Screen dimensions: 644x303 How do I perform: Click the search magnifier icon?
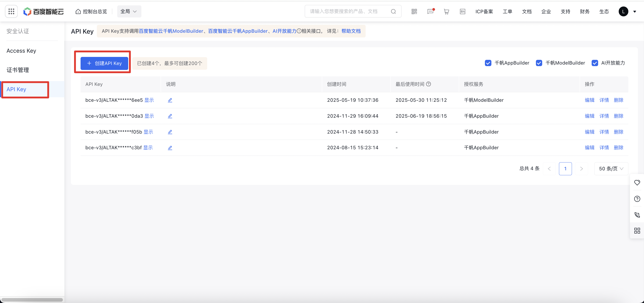click(393, 11)
